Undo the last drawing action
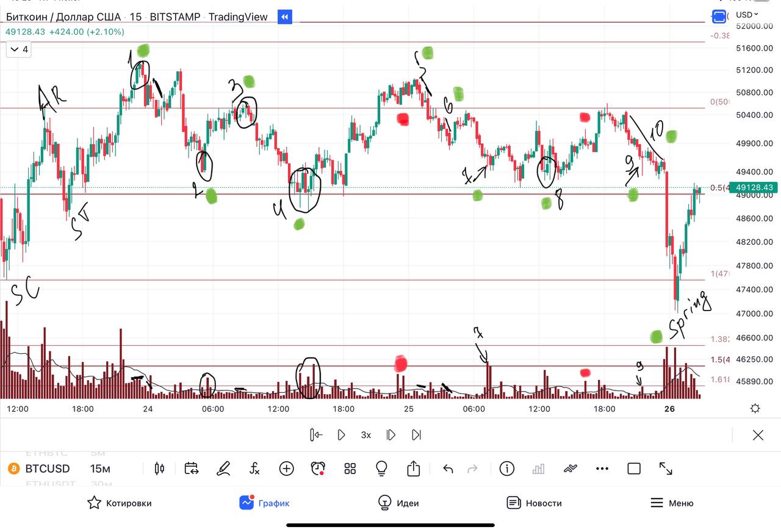Image resolution: width=781 pixels, height=532 pixels. point(448,469)
